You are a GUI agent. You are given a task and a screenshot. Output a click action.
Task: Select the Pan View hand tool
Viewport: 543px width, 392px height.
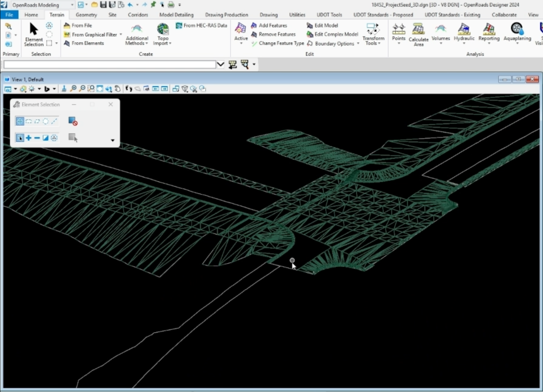pos(118,89)
